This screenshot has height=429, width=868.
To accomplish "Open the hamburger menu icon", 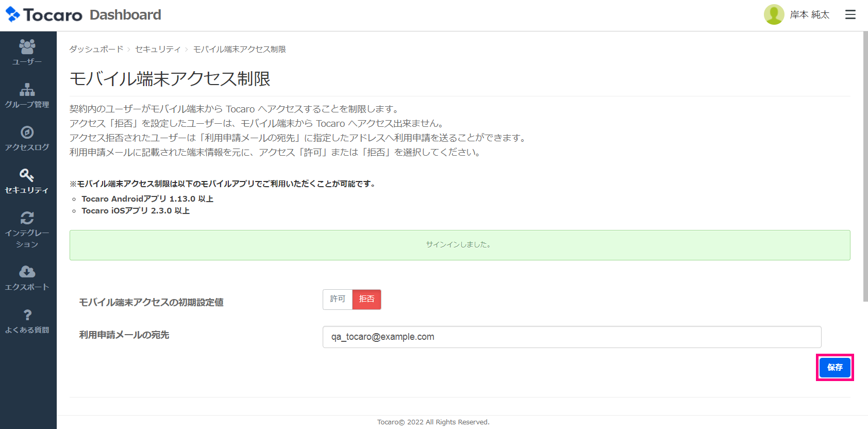I will click(850, 14).
